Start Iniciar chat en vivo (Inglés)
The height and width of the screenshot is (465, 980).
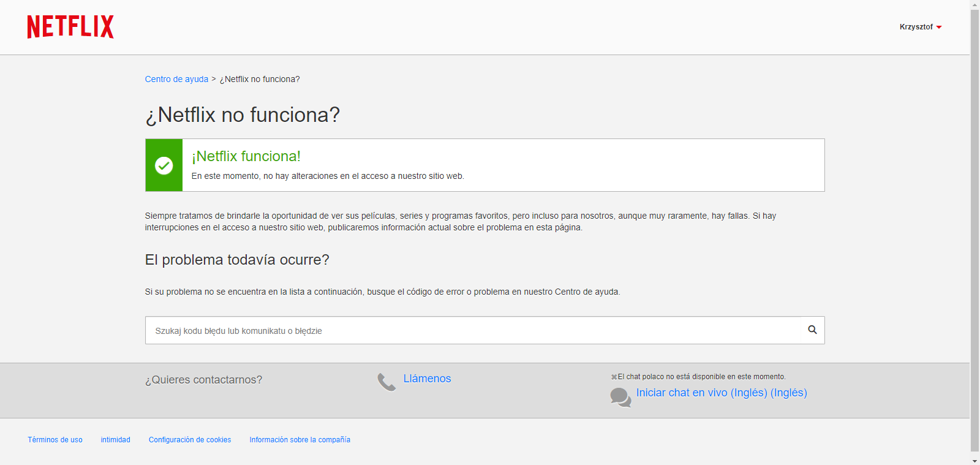pos(722,393)
